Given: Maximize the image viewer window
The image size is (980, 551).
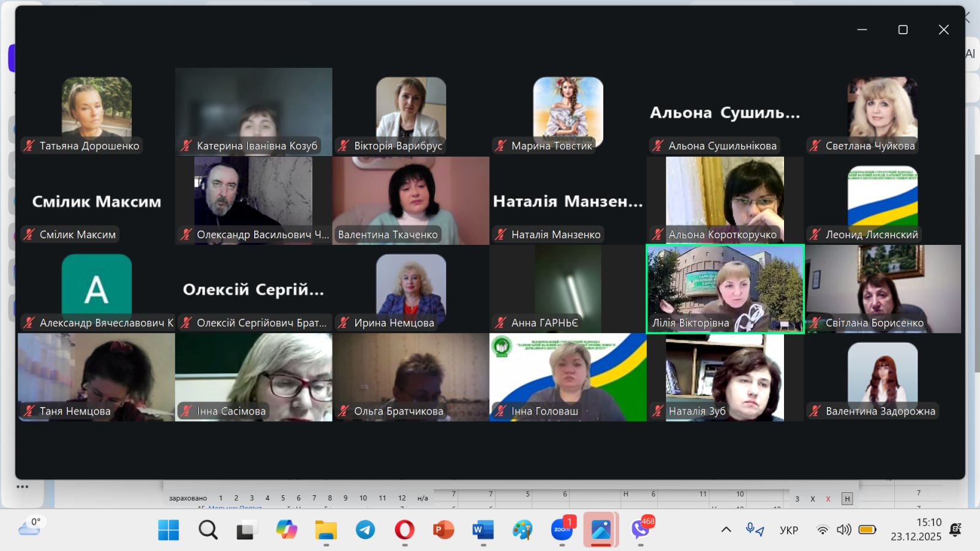Looking at the screenshot, I should pos(903,30).
